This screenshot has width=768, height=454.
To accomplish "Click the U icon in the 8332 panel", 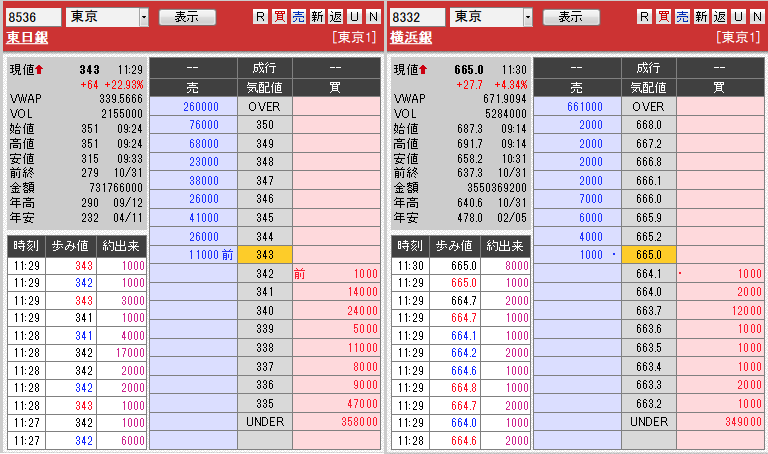I will coord(738,17).
